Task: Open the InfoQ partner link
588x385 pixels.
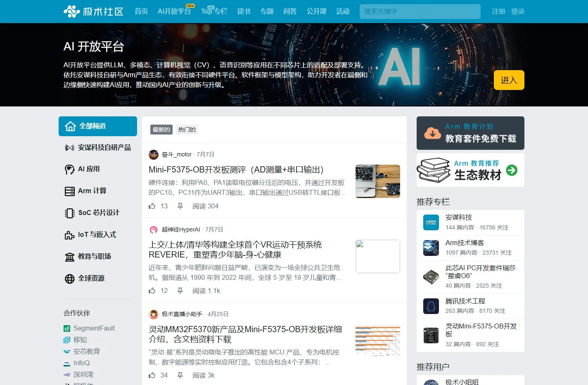Action: [81, 363]
